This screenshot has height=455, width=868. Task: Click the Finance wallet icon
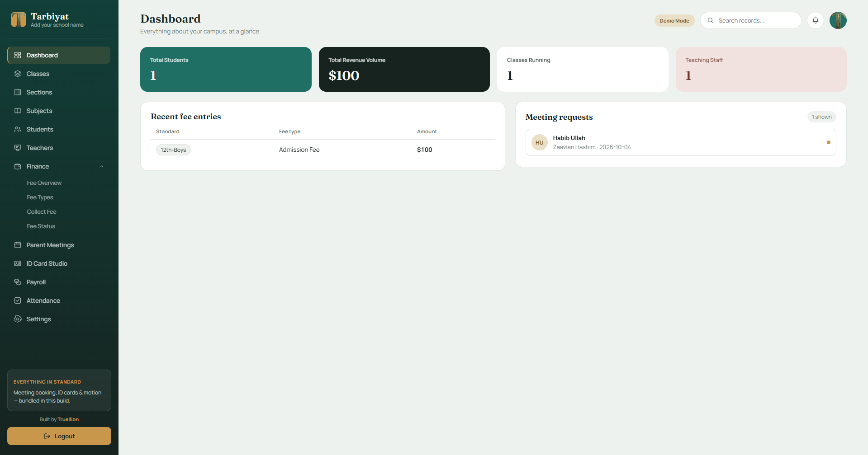click(x=18, y=166)
